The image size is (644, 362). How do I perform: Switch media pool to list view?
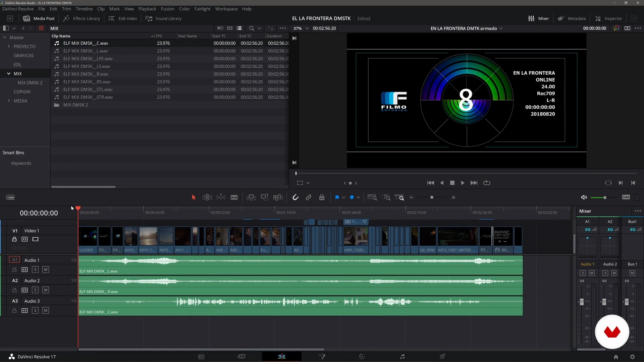point(239,28)
